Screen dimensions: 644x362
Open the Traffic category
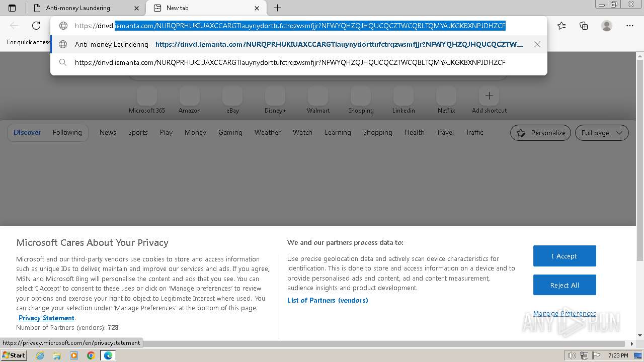(474, 132)
